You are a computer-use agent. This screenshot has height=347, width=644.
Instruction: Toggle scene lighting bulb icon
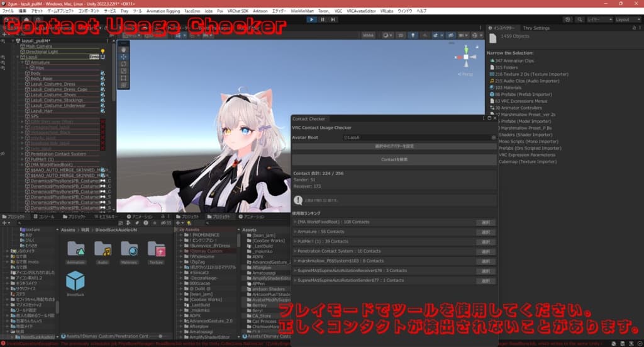coord(413,35)
